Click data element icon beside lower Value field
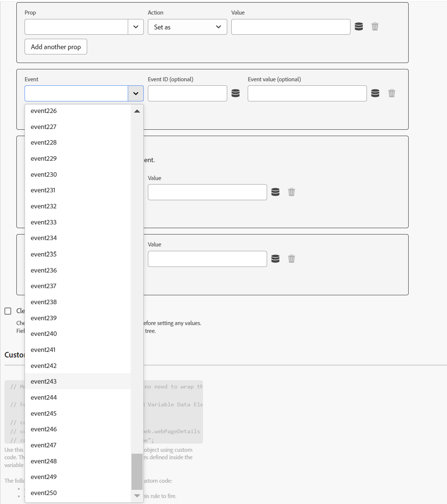This screenshot has width=447, height=504. [275, 259]
